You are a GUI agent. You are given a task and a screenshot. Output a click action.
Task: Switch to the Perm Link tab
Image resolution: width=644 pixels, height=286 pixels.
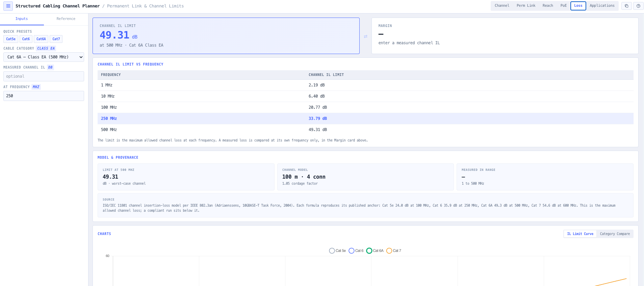click(x=526, y=6)
